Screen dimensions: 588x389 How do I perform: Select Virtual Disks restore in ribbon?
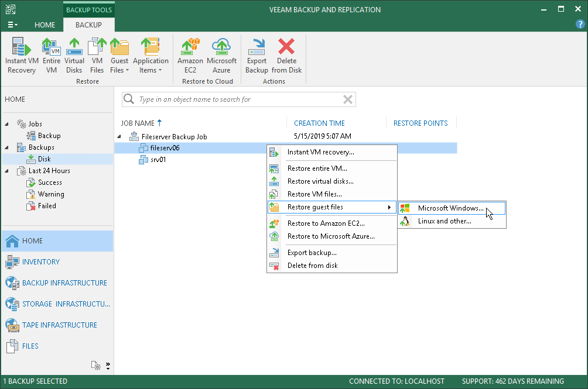(74, 56)
